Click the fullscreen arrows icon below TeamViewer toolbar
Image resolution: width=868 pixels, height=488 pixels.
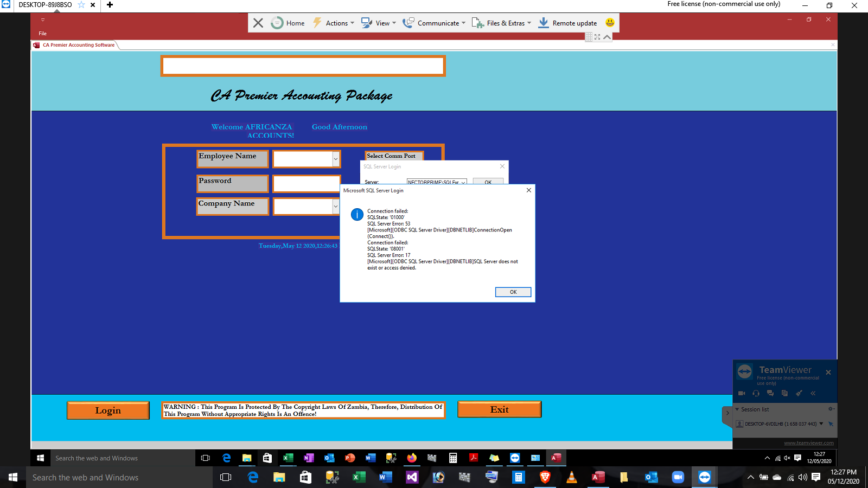(597, 37)
